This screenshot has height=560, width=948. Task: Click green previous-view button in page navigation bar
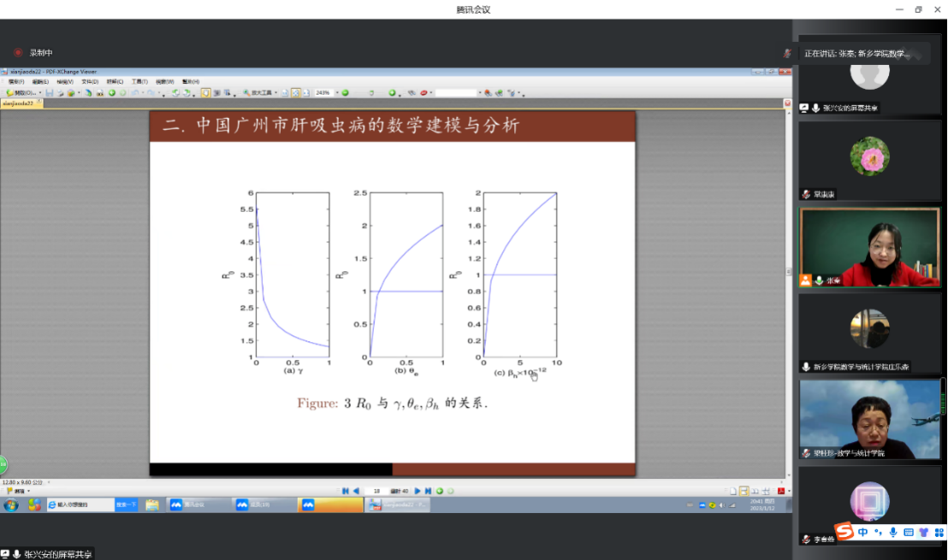pyautogui.click(x=440, y=491)
